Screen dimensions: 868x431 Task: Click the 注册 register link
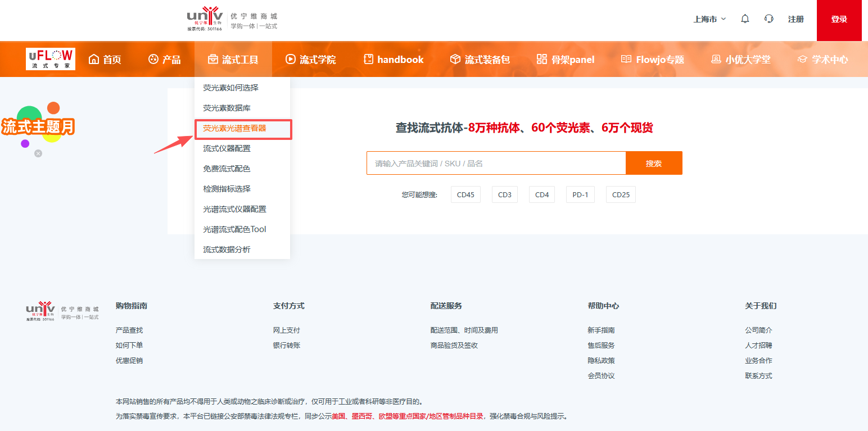pos(795,19)
